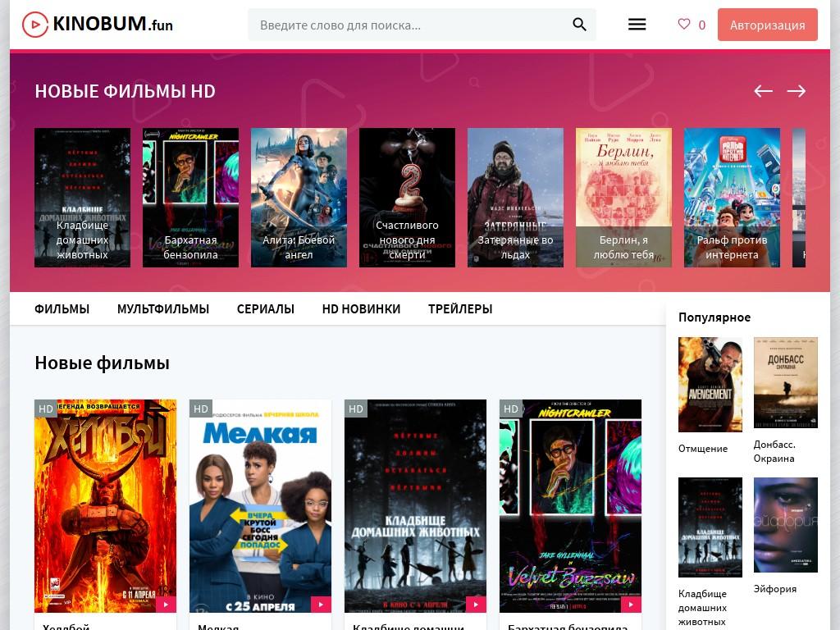
Task: Open the ФИЛЬМЫ tab
Action: (62, 309)
